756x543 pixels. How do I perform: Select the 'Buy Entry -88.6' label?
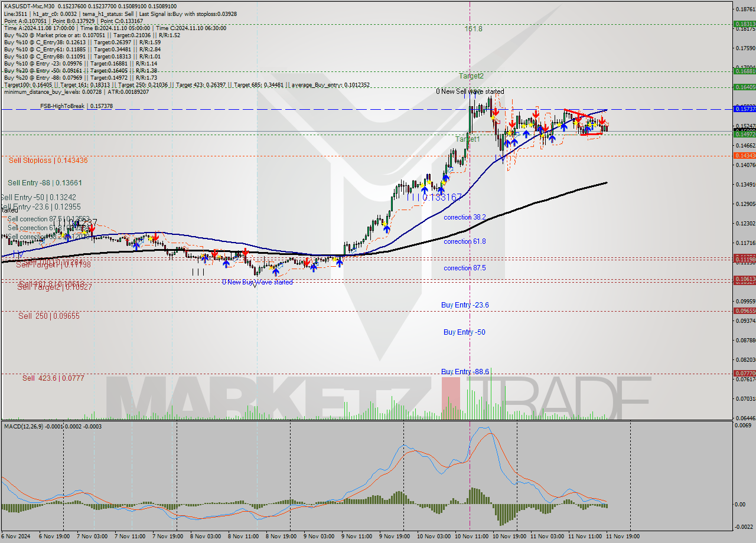(x=465, y=372)
